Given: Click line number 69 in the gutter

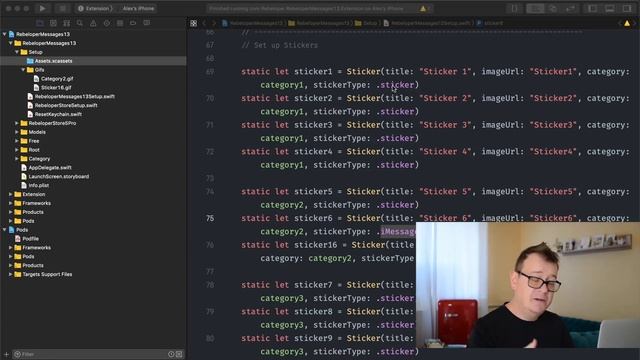Looking at the screenshot, I should (210, 72).
